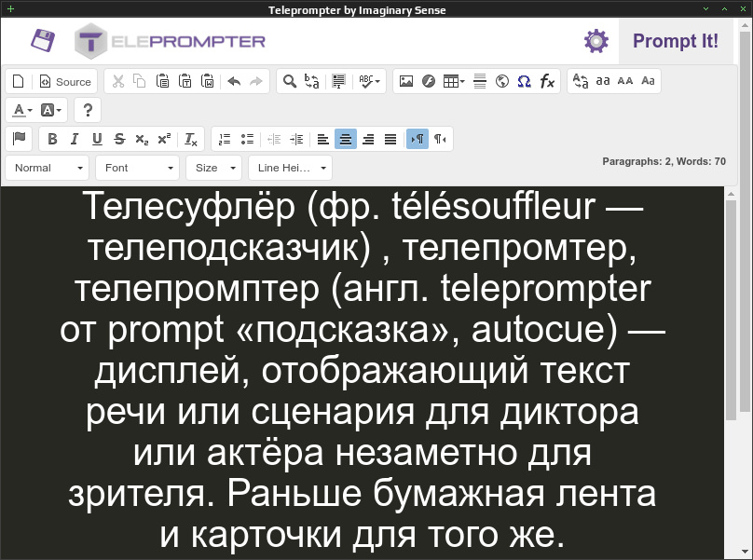Insert a numbered list
Image resolution: width=753 pixels, height=560 pixels.
pyautogui.click(x=225, y=139)
